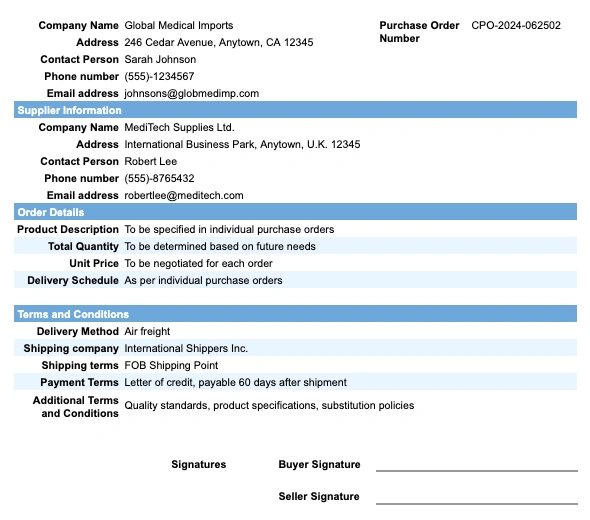Select the email 'robertlee@meditech.com'
590x520 pixels.
click(x=184, y=195)
